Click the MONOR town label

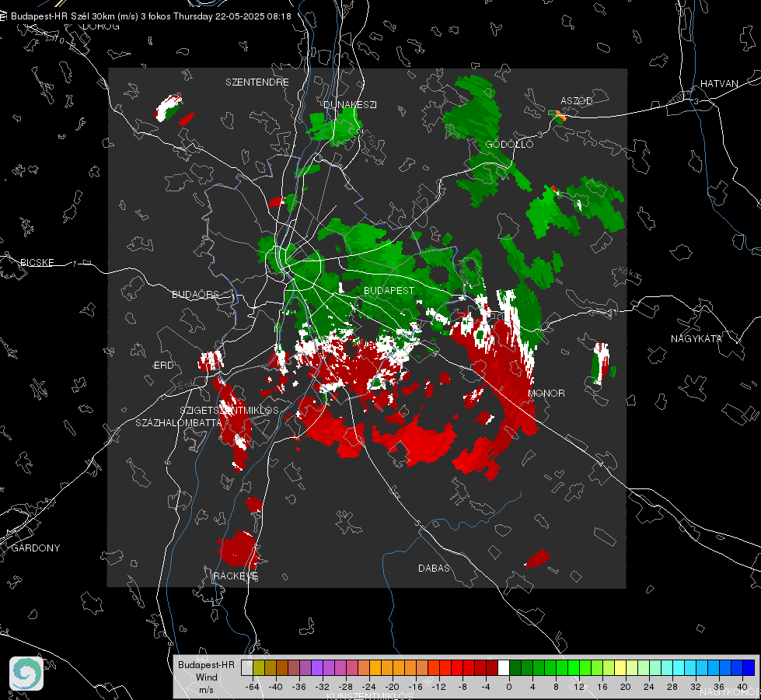click(546, 393)
